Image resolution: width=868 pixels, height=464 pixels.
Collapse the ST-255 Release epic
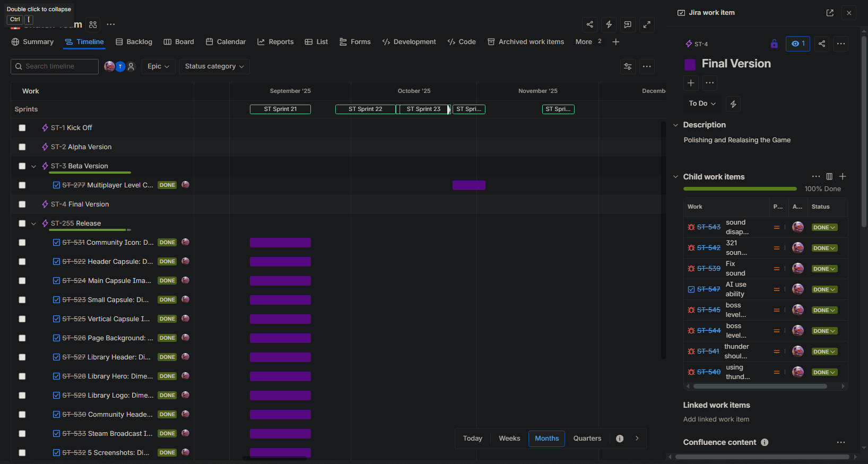pyautogui.click(x=34, y=224)
